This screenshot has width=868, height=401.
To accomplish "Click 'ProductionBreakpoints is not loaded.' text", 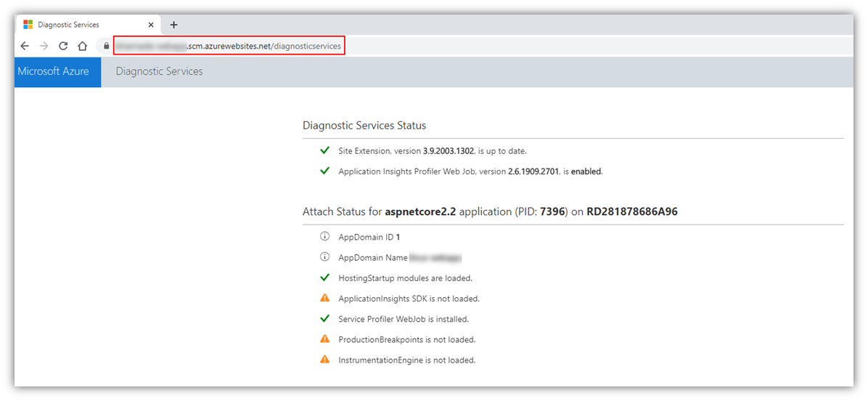I will [x=407, y=339].
